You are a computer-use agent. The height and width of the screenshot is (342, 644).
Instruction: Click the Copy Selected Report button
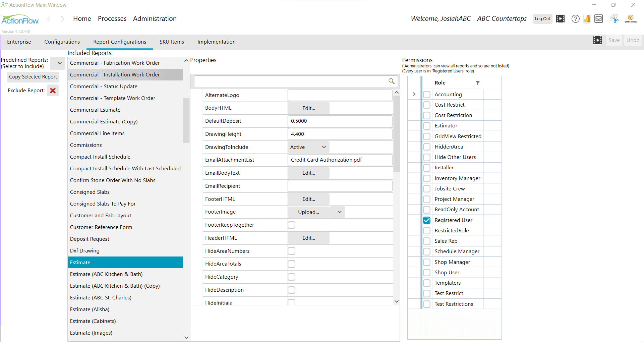click(33, 77)
